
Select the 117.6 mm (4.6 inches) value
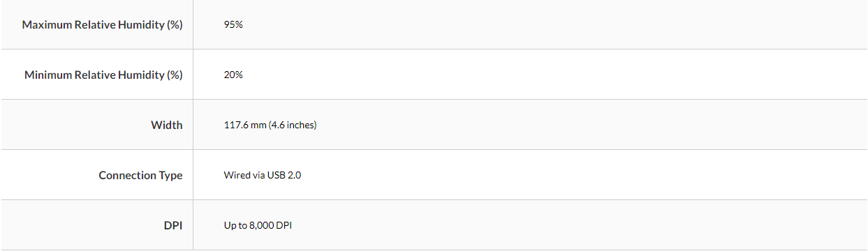(270, 125)
